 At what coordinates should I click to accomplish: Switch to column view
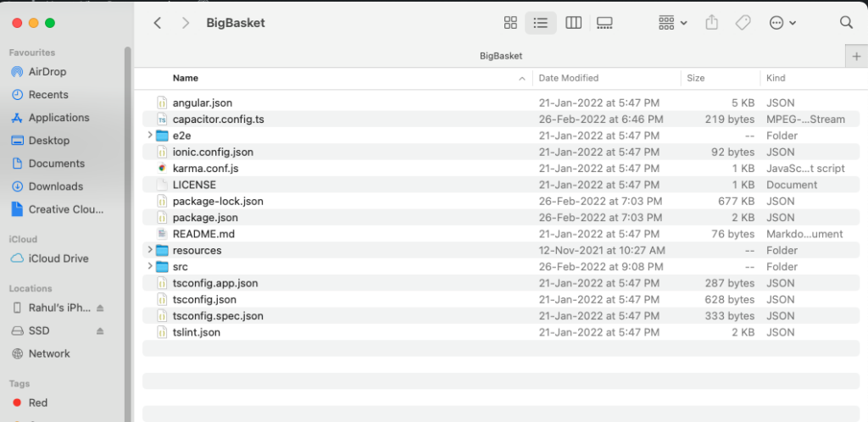point(574,23)
